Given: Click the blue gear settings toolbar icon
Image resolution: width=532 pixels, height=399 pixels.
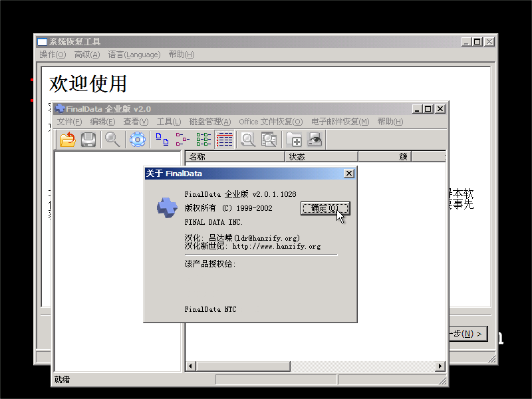Looking at the screenshot, I should pos(138,140).
